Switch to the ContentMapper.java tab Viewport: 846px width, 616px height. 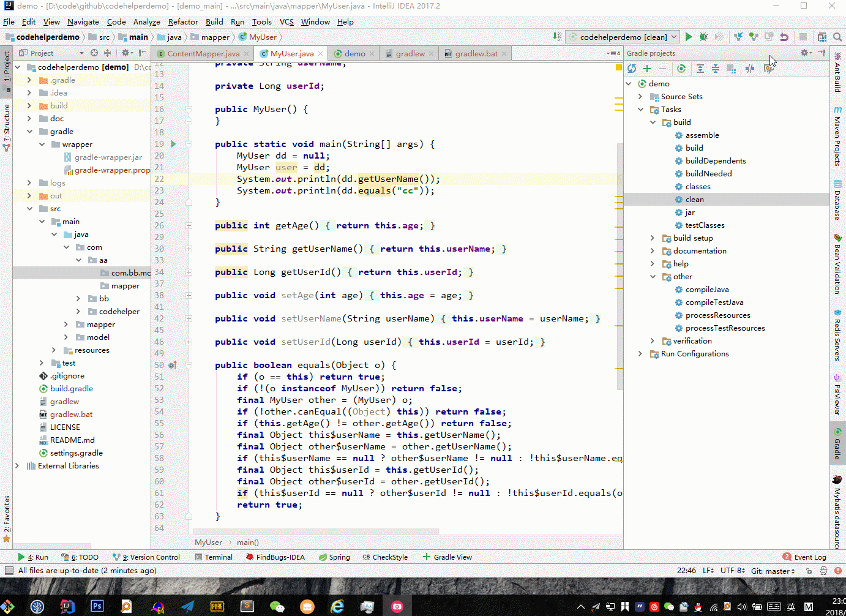[203, 54]
